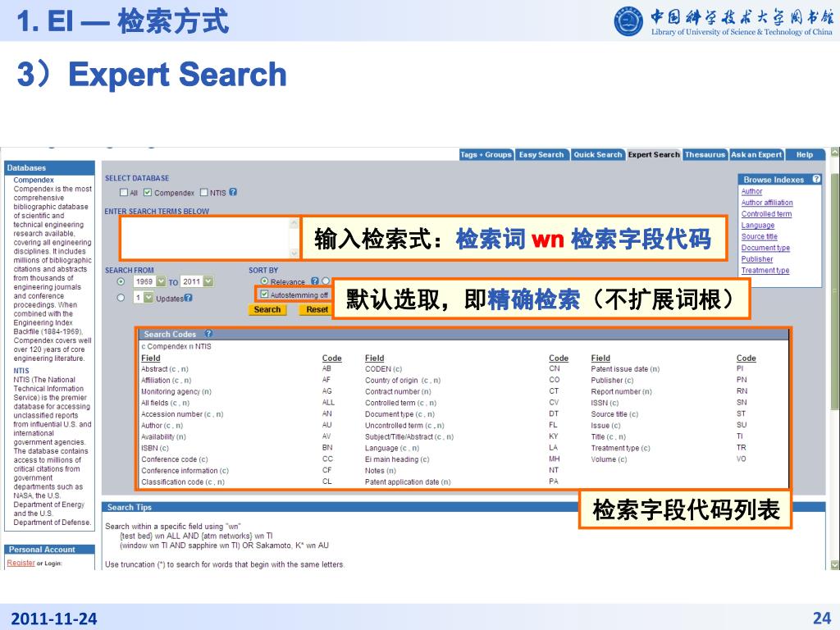Open Source title index link
The width and height of the screenshot is (840, 630).
point(759,236)
